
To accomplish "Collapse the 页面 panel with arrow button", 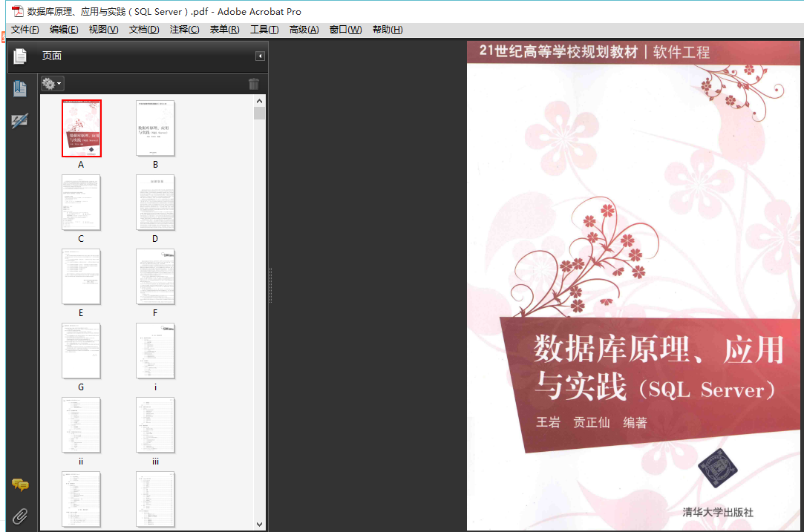I will [260, 56].
